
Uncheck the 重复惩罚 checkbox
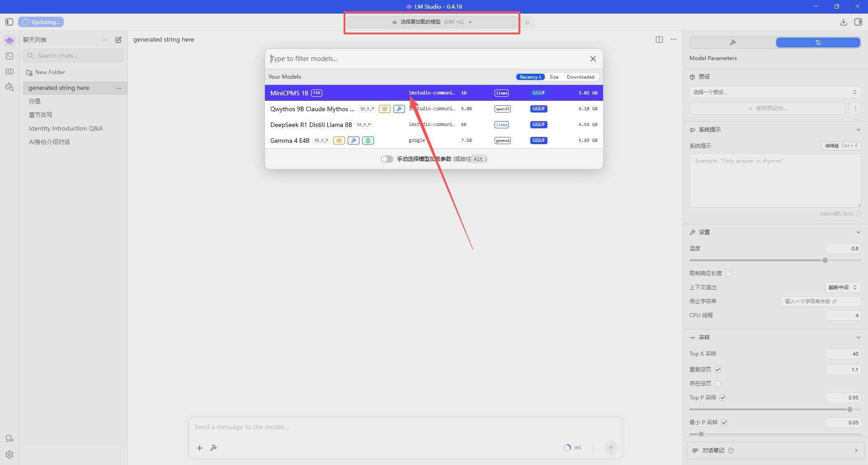pyautogui.click(x=718, y=370)
